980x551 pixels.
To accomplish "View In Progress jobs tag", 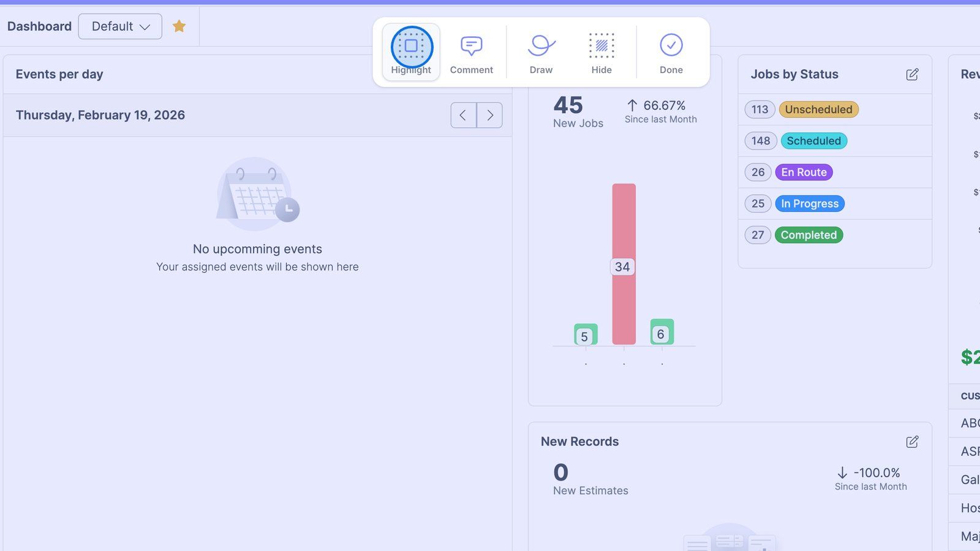I will pyautogui.click(x=810, y=203).
